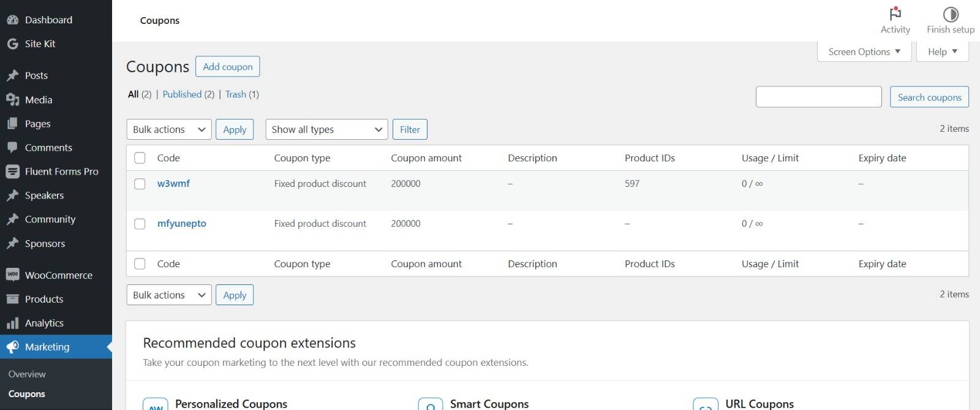
Task: Open the Show all types dropdown
Action: [x=326, y=129]
